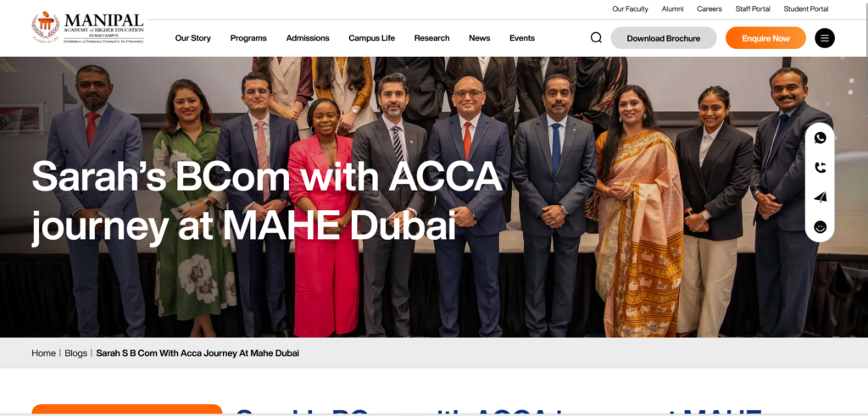Click the Download Brochure button
Image resolution: width=868 pixels, height=416 pixels.
(x=663, y=38)
